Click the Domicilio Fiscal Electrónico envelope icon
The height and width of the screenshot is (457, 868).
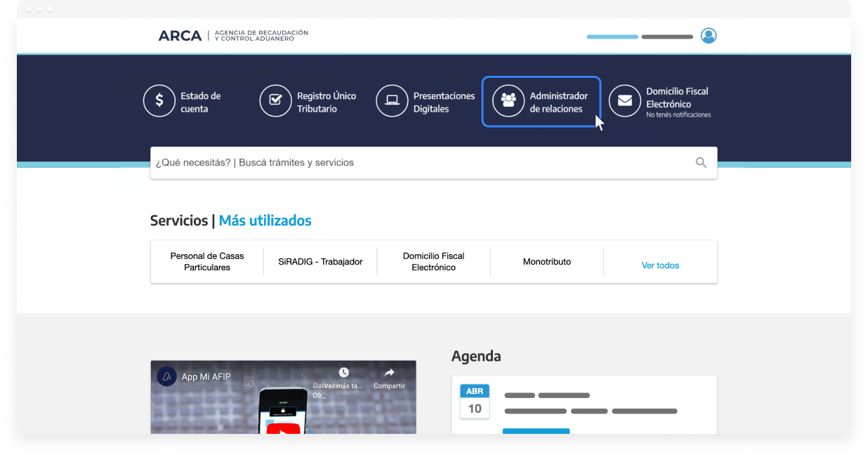[624, 100]
